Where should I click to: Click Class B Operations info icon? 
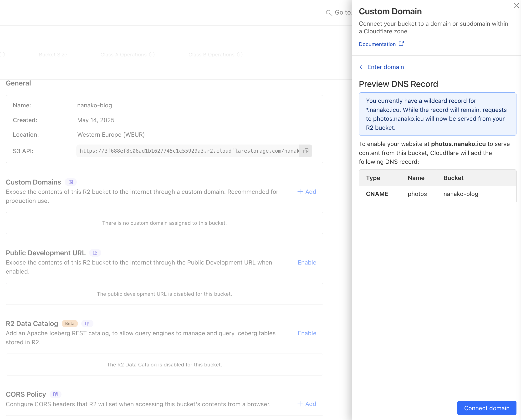pos(240,55)
